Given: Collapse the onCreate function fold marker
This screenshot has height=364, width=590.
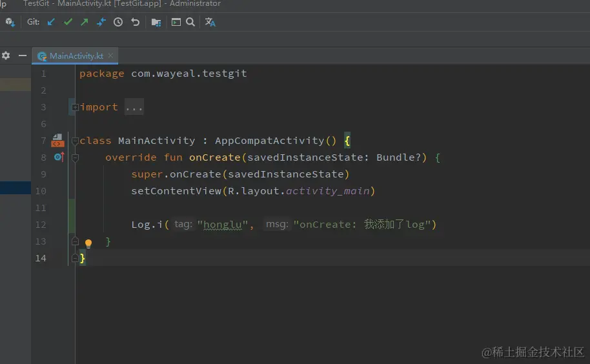Looking at the screenshot, I should pos(75,157).
